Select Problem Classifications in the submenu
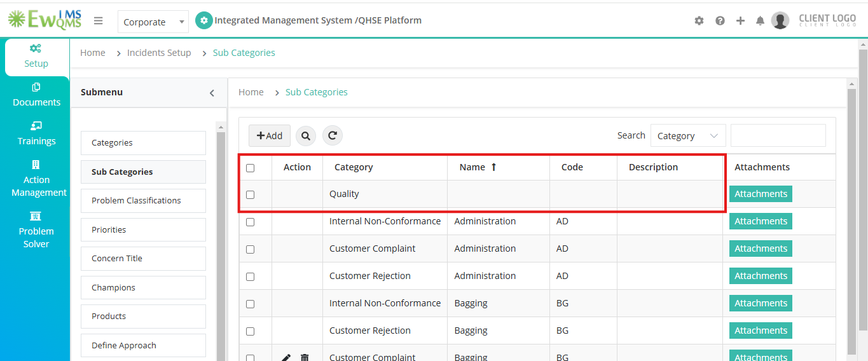 143,201
